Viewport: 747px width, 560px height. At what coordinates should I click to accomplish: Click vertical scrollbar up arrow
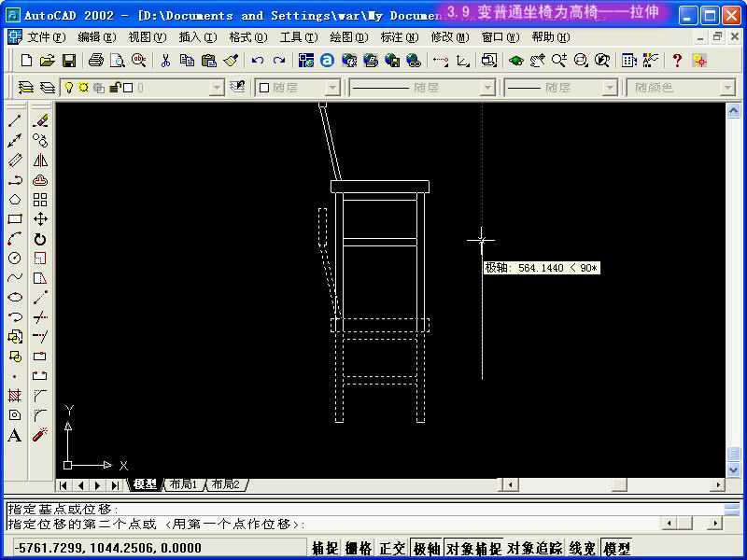(733, 111)
